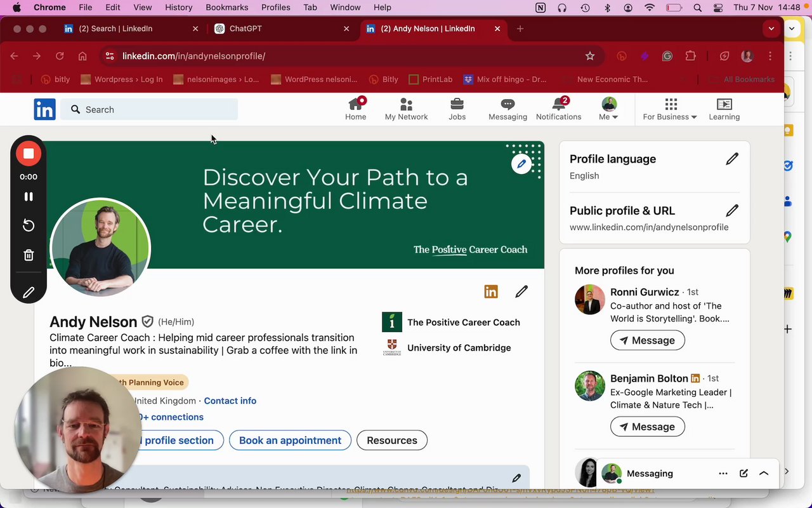Open Benjamin Bolton profile name

point(649,378)
